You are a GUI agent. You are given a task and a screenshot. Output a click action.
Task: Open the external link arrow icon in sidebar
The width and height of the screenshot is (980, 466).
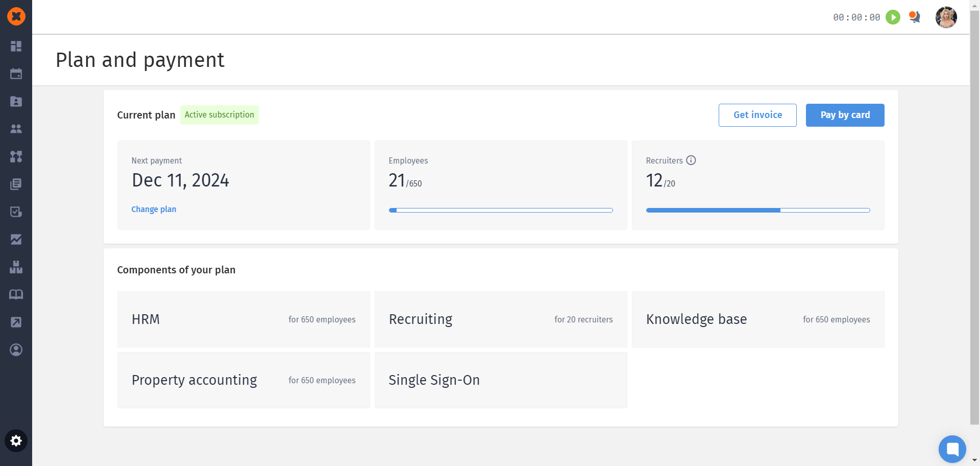pos(16,322)
